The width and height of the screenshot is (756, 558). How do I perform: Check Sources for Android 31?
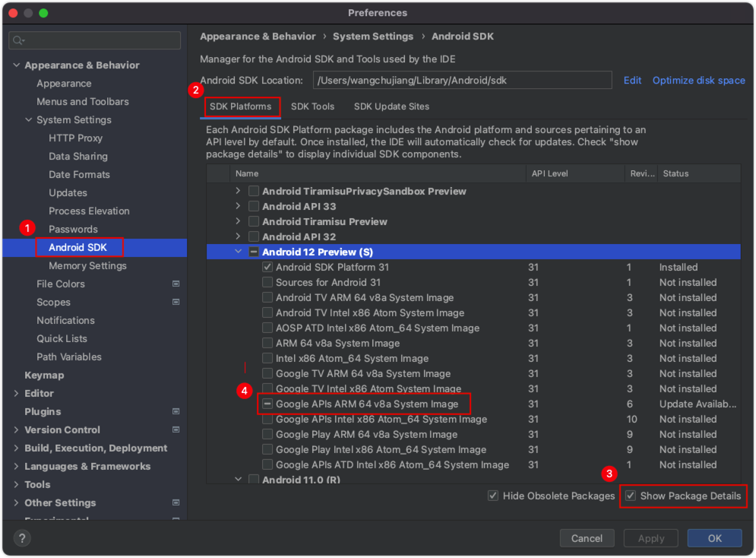pos(267,282)
